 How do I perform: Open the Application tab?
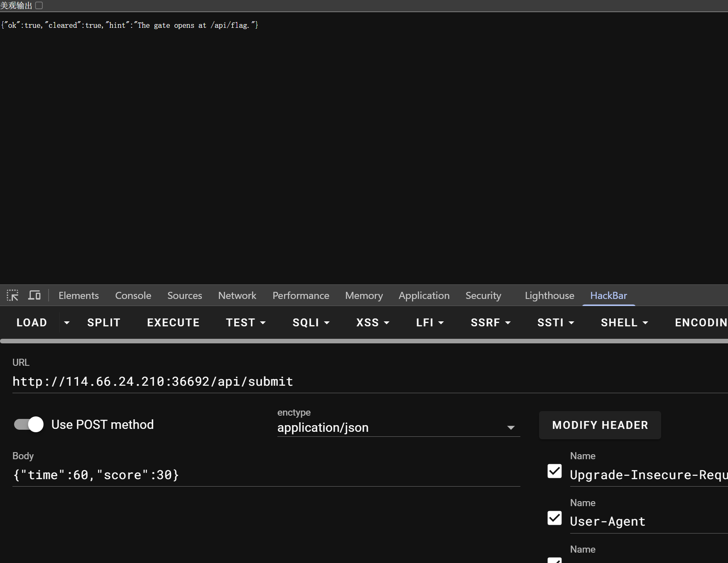(x=424, y=296)
